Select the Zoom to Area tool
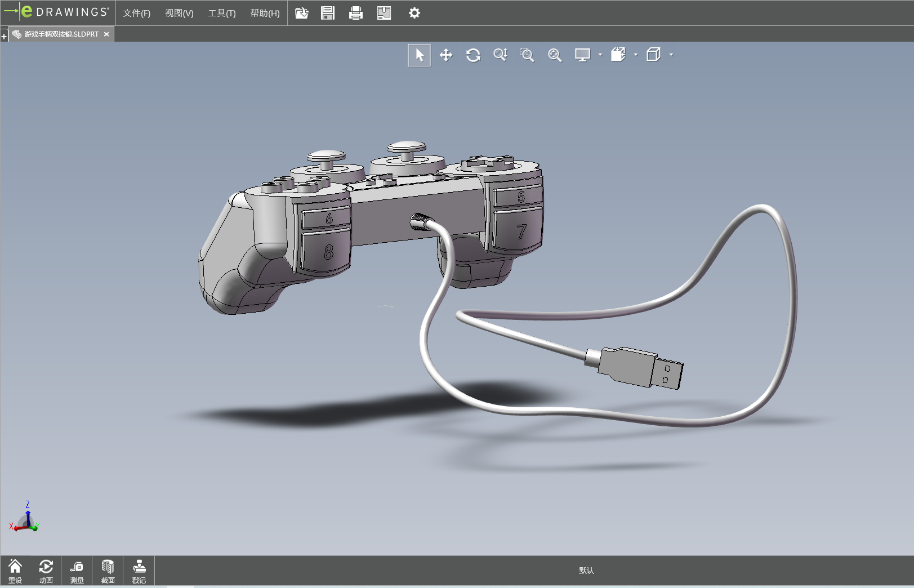 click(527, 55)
